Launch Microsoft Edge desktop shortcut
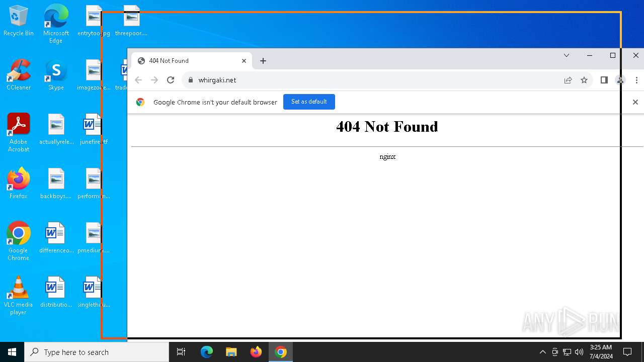 [56, 24]
